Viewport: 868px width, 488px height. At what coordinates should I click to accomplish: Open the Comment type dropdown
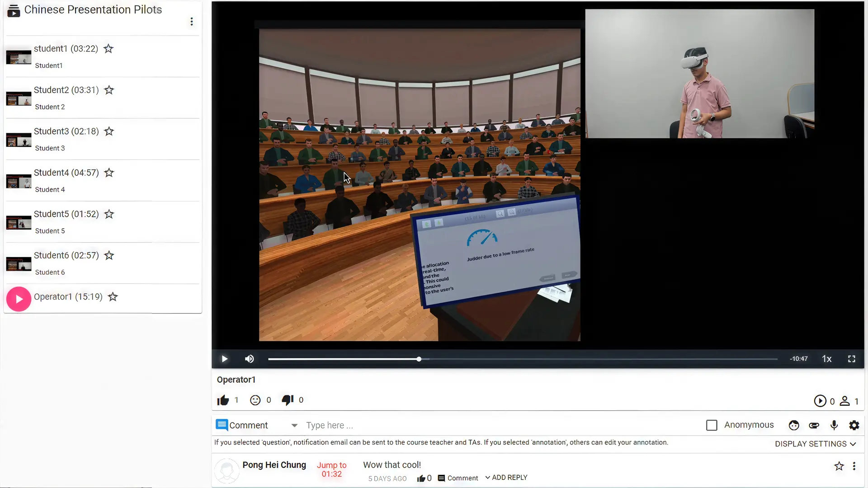pos(294,425)
